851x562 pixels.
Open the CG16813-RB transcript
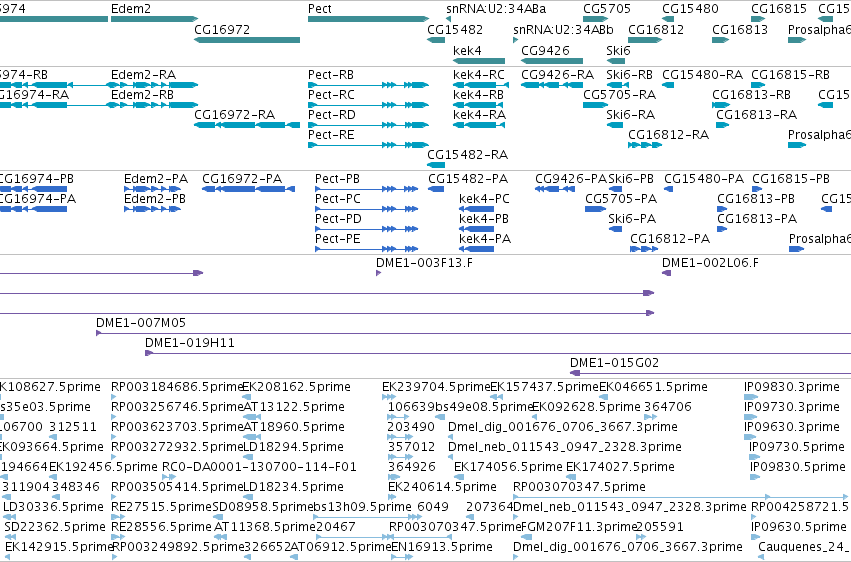(x=721, y=105)
